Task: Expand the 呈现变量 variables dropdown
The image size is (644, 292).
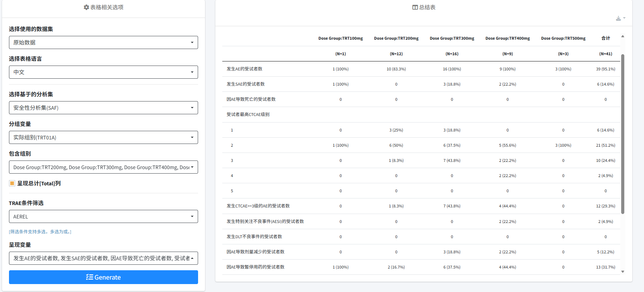Action: pyautogui.click(x=103, y=258)
